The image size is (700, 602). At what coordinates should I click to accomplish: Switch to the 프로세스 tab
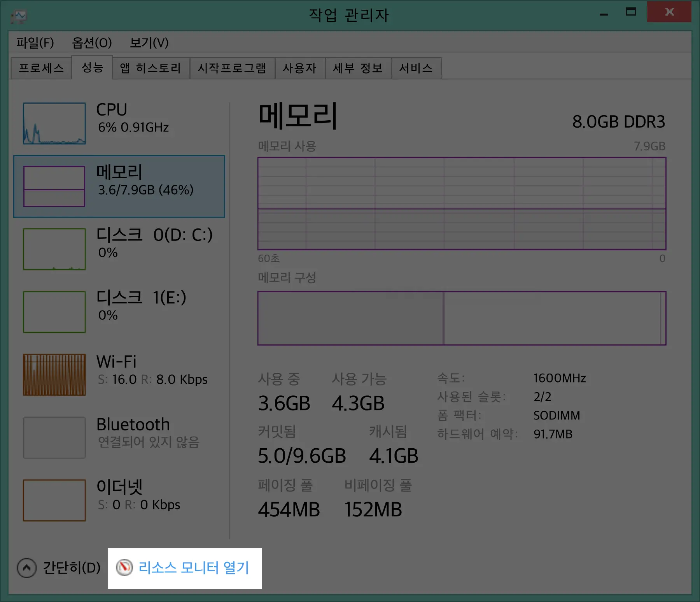(x=41, y=68)
